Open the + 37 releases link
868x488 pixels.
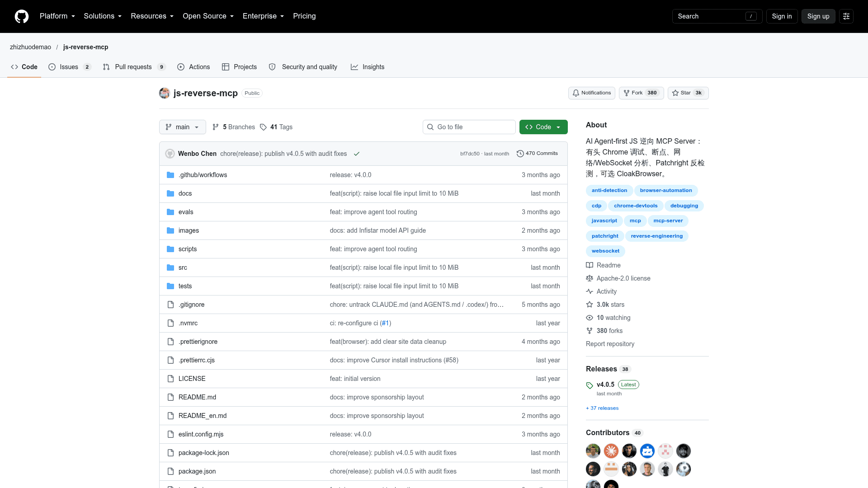[602, 408]
